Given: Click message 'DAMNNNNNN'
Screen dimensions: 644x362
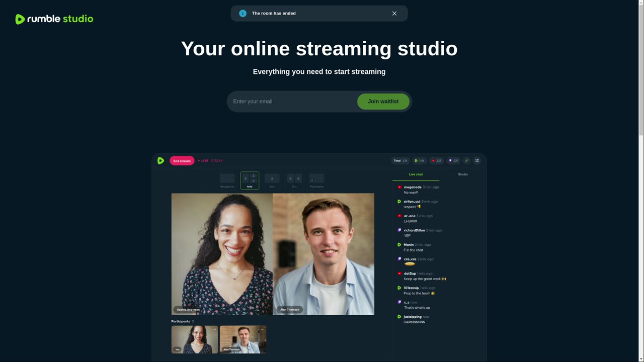Looking at the screenshot, I should pos(415,322).
